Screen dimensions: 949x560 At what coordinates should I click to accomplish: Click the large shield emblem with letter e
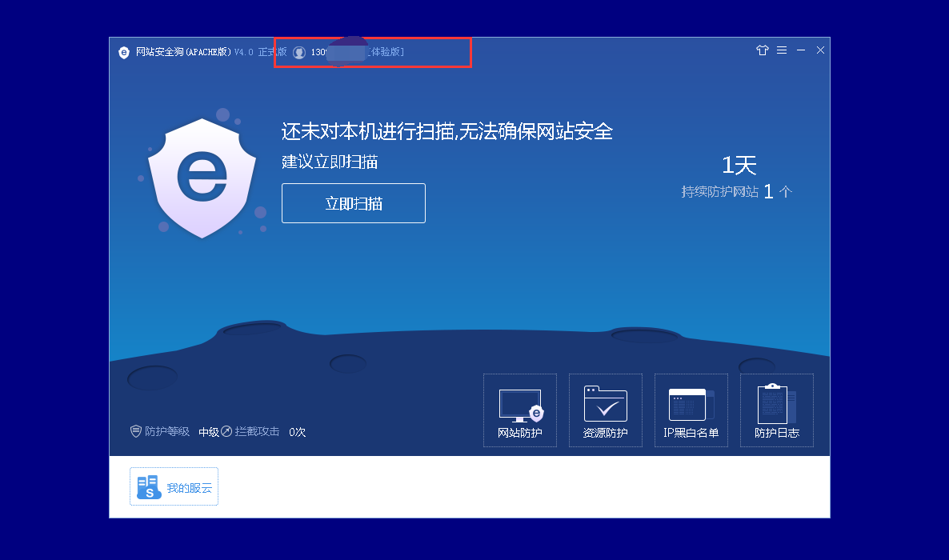point(202,178)
